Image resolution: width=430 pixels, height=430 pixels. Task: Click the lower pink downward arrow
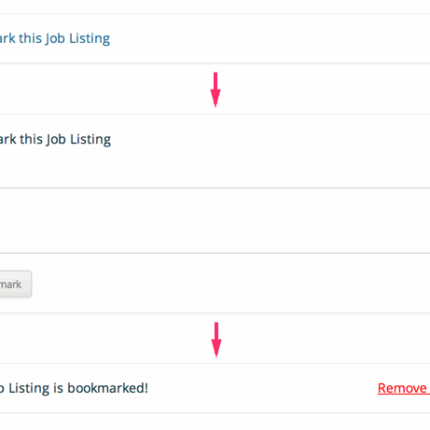[216, 339]
